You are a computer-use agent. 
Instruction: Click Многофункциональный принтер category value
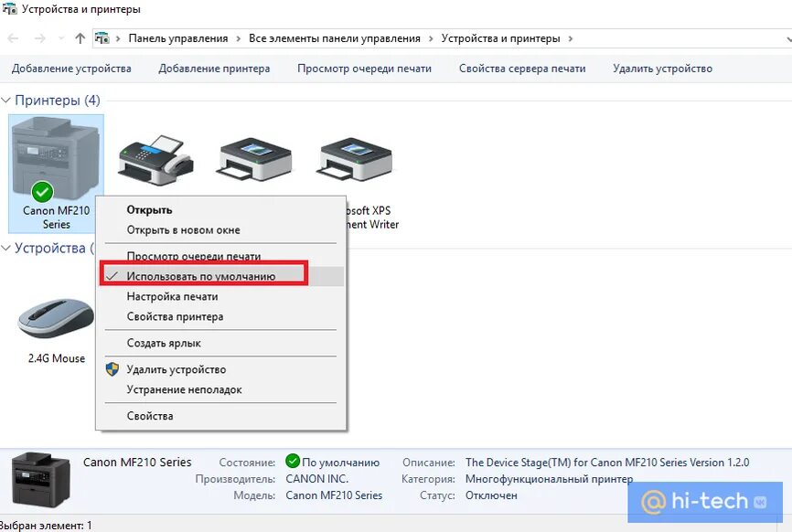tap(549, 479)
